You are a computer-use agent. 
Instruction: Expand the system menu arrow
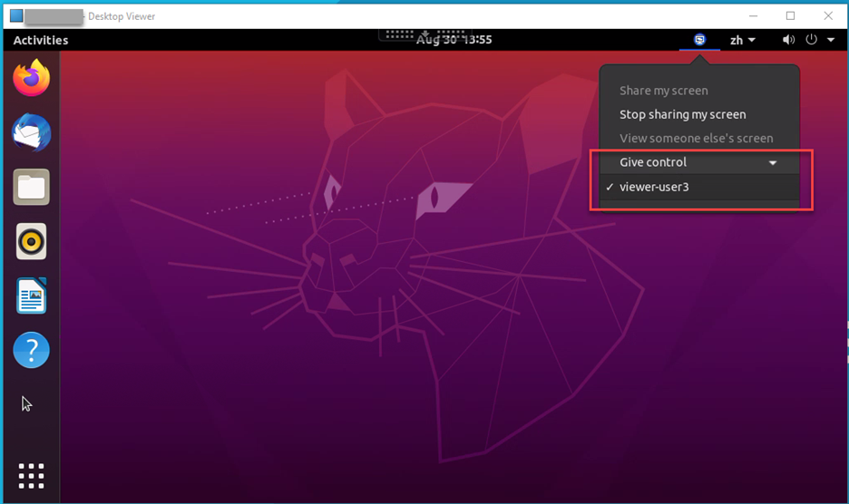[x=831, y=40]
